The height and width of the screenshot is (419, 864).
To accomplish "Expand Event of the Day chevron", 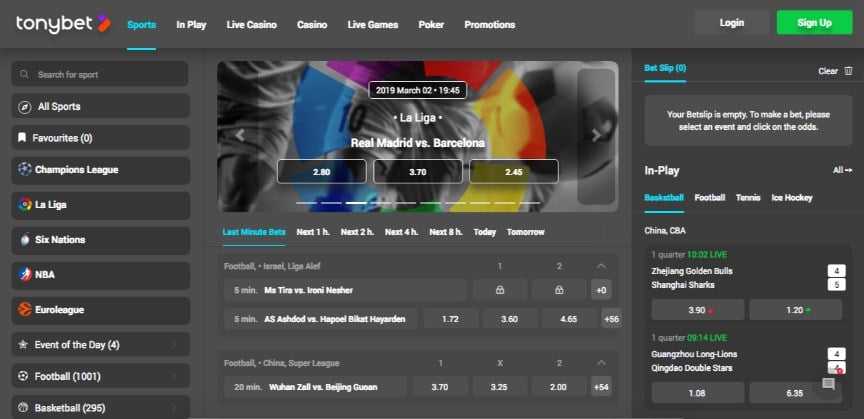I will click(x=174, y=345).
